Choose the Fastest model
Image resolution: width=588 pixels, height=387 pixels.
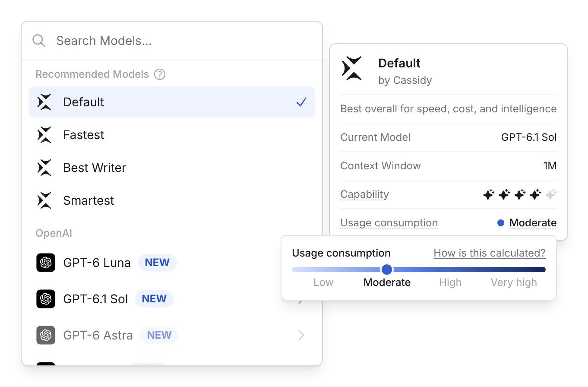172,135
